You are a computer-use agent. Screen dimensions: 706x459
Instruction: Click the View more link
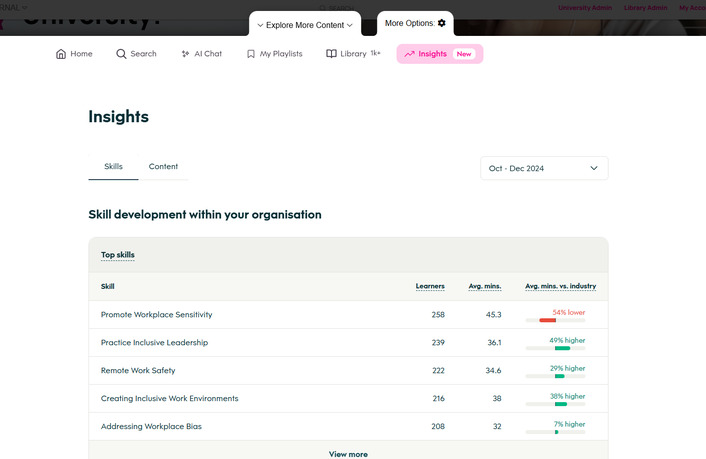(x=348, y=454)
